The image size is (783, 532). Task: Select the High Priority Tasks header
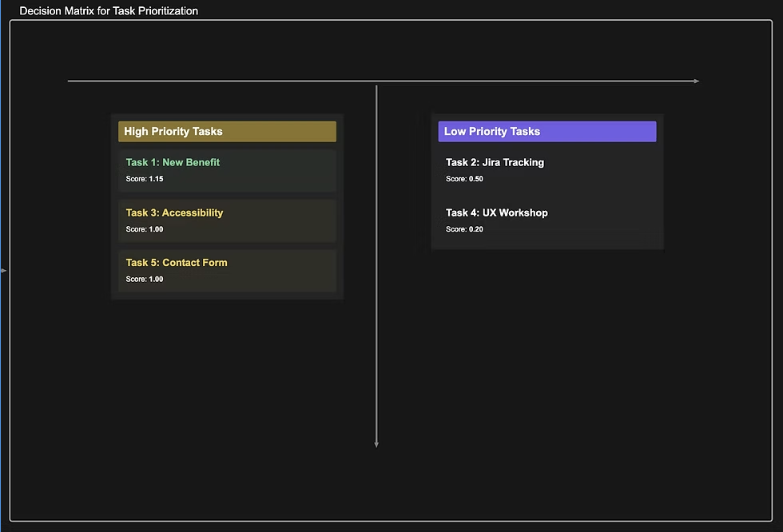(x=227, y=132)
